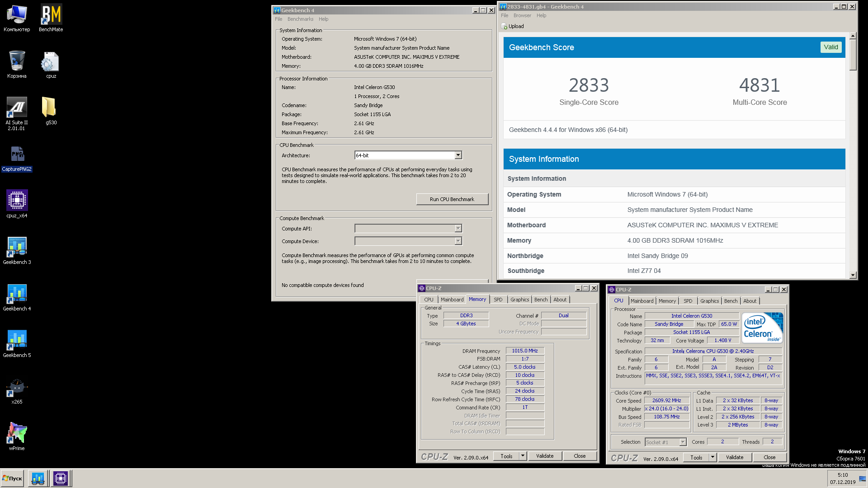The width and height of the screenshot is (868, 488).
Task: Click Run CPU Benchmark button
Action: coord(452,199)
